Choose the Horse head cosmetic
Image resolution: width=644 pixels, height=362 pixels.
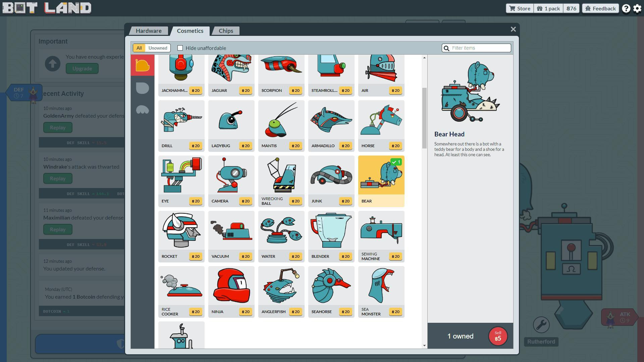click(381, 126)
